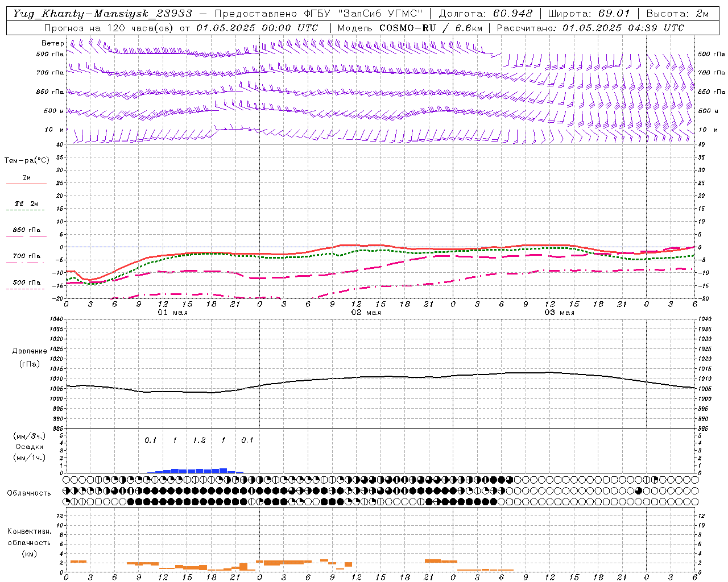728x582 pixels.
Task: Click the Конвективн. panel label
Action: (29, 531)
